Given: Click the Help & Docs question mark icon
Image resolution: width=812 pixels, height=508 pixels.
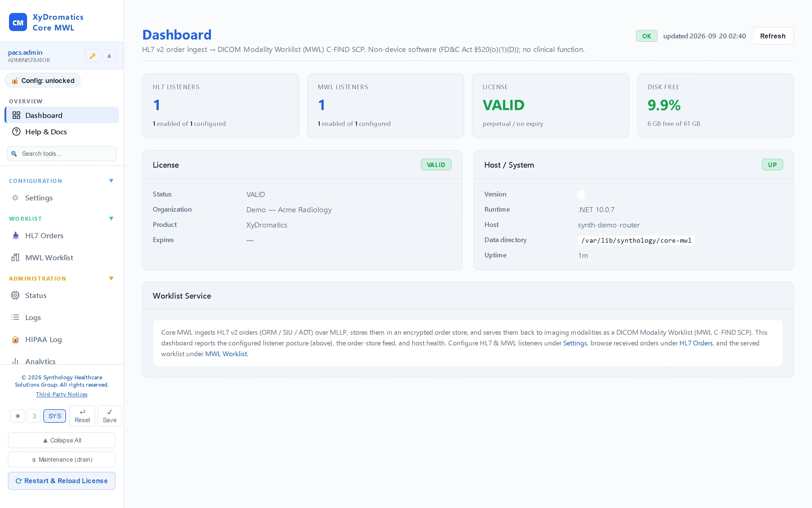Looking at the screenshot, I should pos(16,132).
